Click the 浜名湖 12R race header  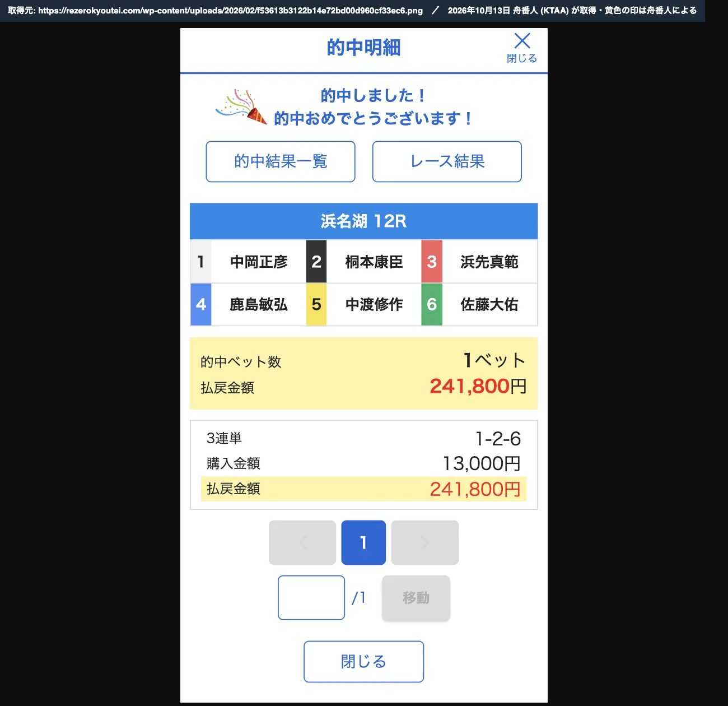click(364, 221)
